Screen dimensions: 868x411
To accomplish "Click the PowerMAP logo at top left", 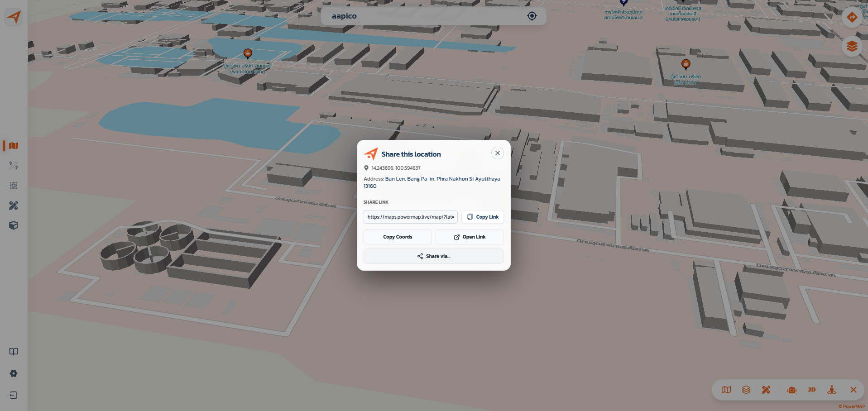I will [x=14, y=17].
